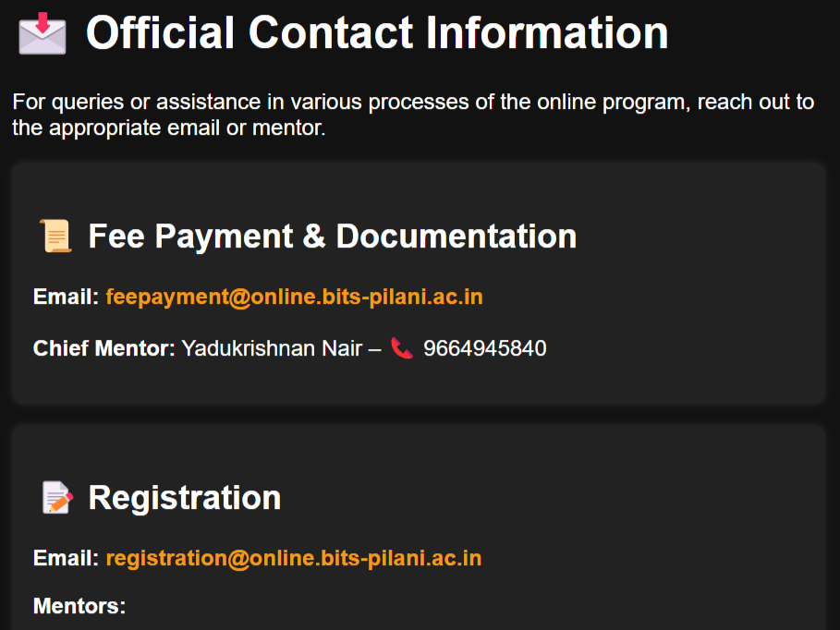Click phone number 9664945840
Screen dimensions: 840x630
click(x=485, y=348)
